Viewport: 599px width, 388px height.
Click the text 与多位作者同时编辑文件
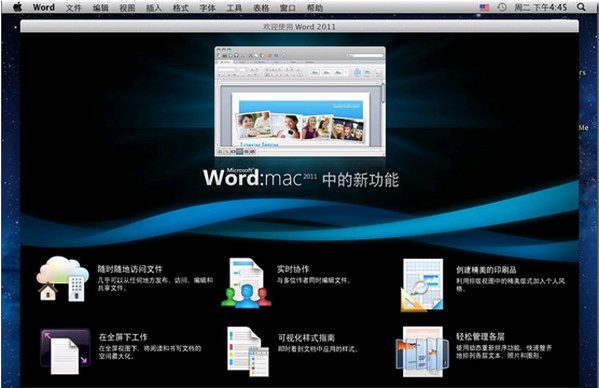point(314,280)
